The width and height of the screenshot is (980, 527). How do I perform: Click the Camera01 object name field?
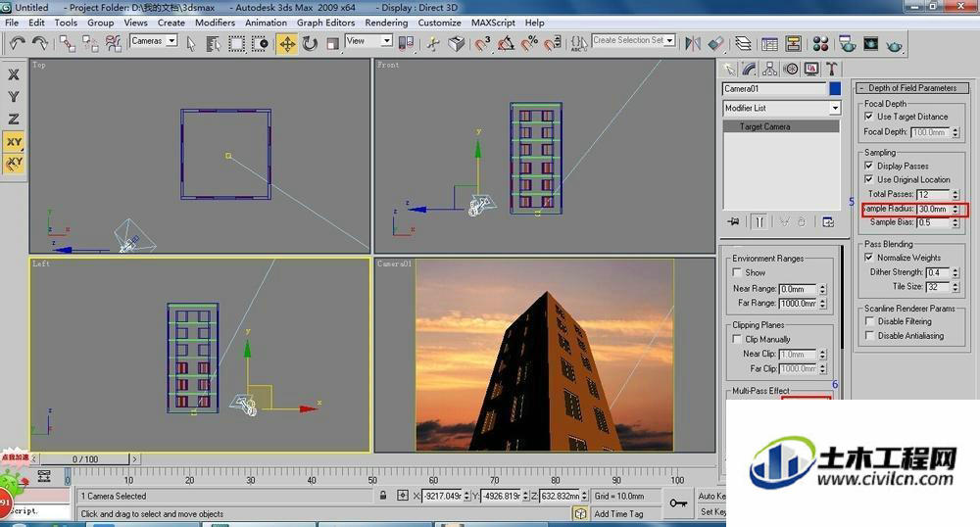tap(774, 89)
